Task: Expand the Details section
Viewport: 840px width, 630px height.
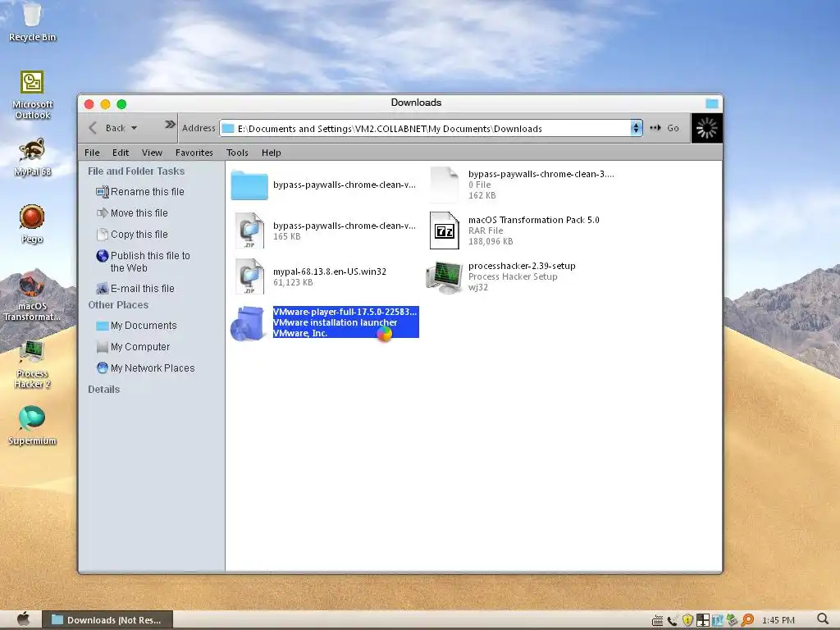Action: point(104,390)
